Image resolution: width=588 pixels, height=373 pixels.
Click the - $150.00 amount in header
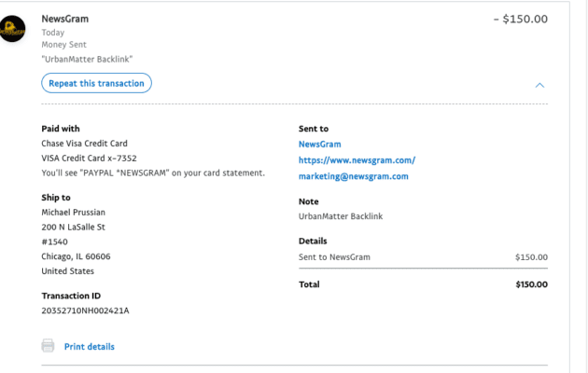[x=520, y=19]
